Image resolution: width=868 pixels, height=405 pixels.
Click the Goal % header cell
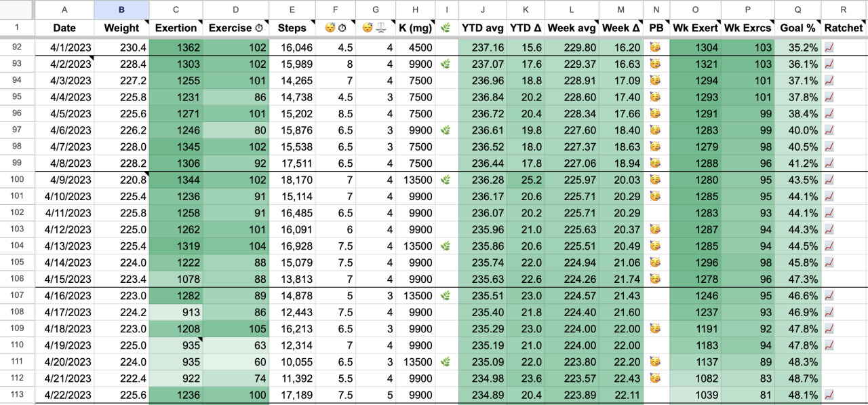tap(797, 28)
